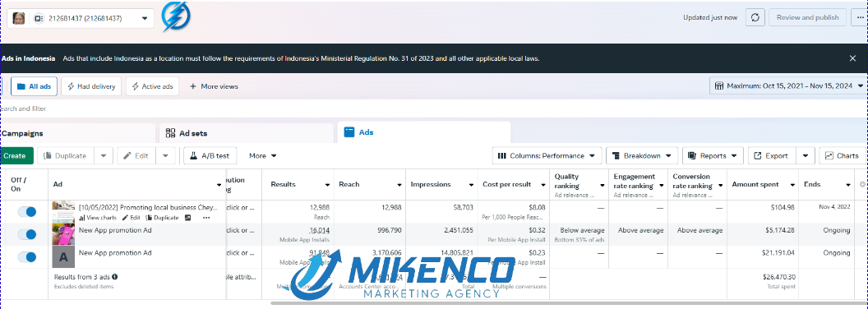The height and width of the screenshot is (309, 868).
Task: Select the Ads tab
Action: 424,132
